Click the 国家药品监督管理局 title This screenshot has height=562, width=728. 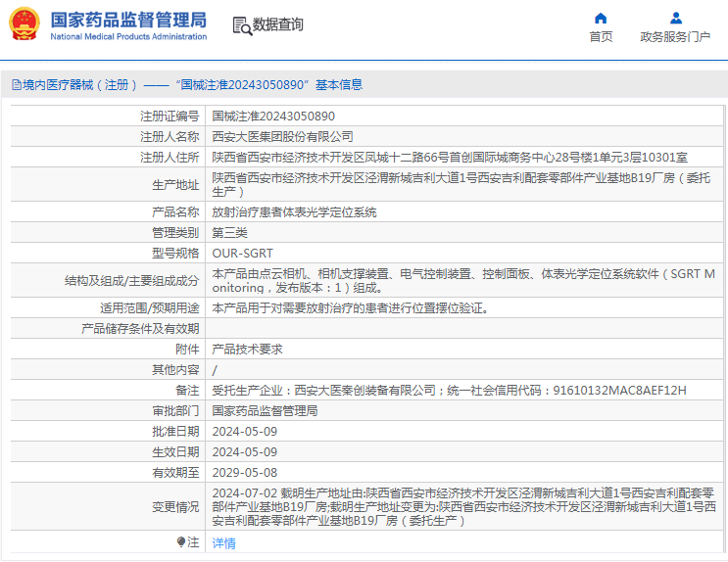click(128, 20)
